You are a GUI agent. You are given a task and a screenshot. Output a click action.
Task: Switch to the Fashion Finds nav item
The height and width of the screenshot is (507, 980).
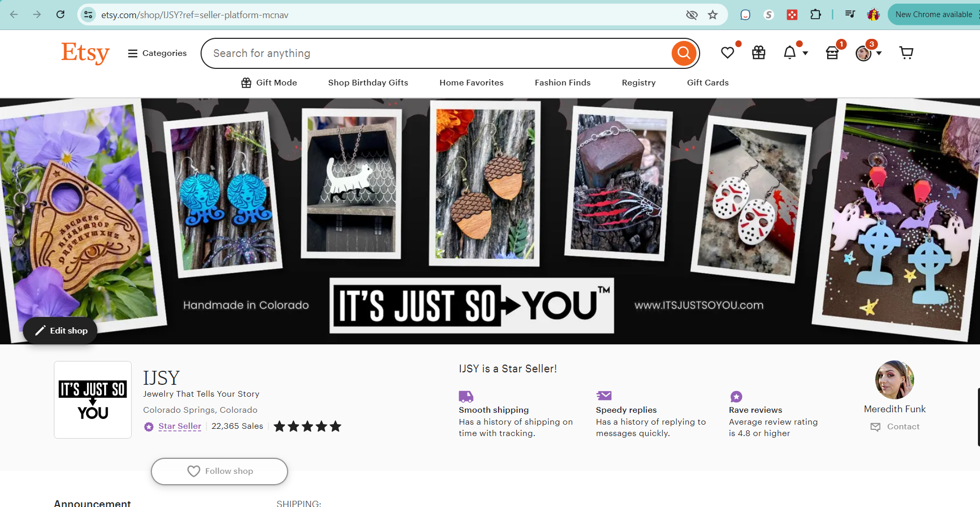[562, 82]
